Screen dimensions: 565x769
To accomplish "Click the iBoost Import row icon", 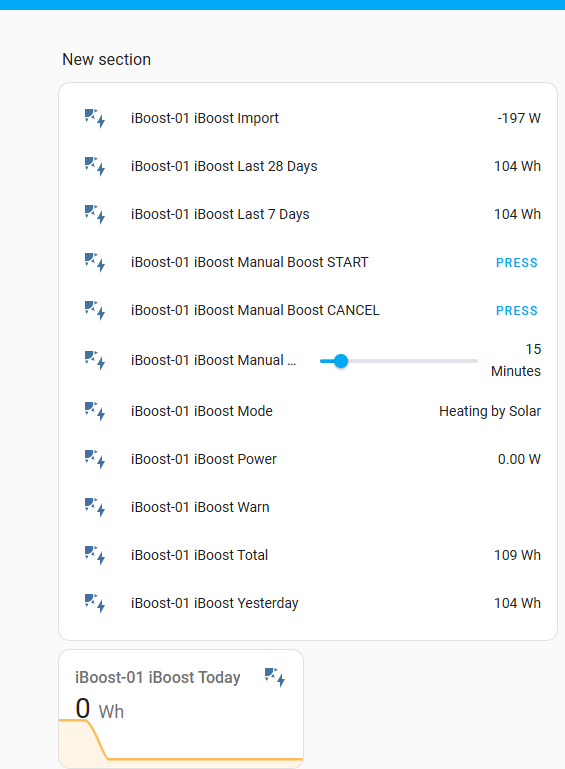I will tap(95, 118).
